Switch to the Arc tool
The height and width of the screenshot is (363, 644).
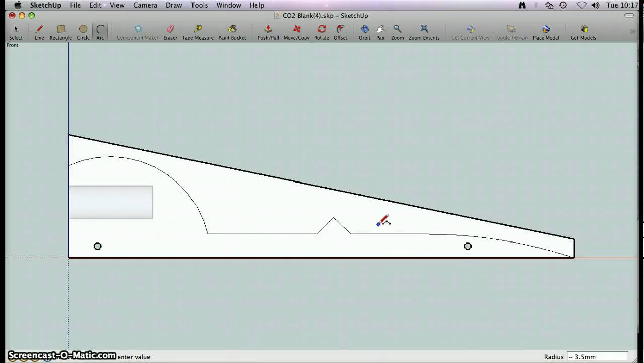tap(100, 29)
